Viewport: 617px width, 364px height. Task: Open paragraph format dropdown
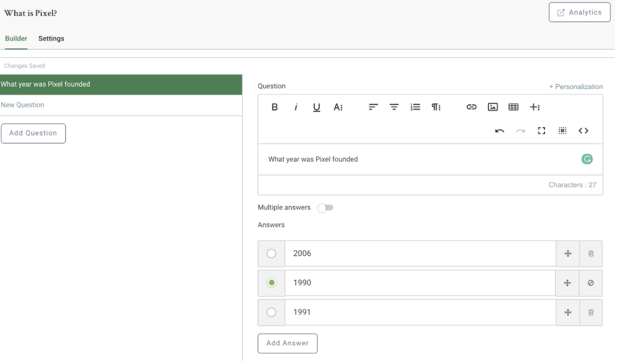[436, 107]
